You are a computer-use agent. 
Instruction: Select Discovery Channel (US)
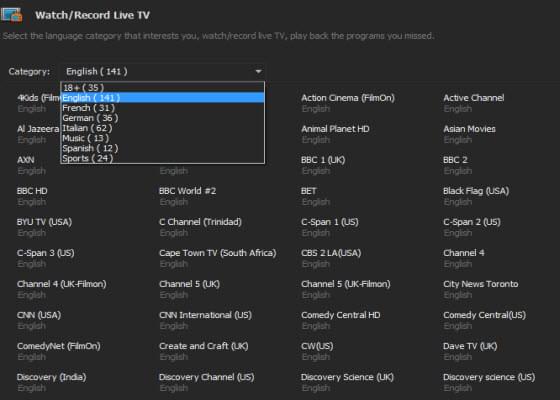point(206,378)
